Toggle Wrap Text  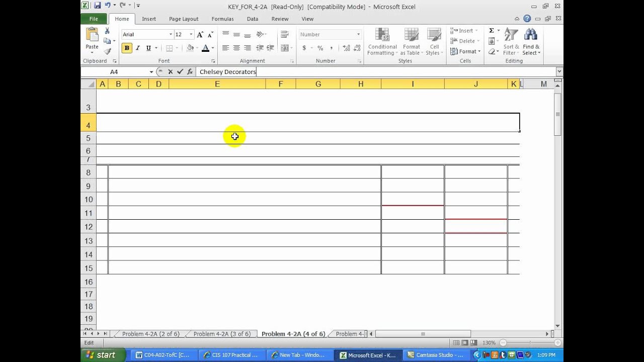tap(285, 34)
